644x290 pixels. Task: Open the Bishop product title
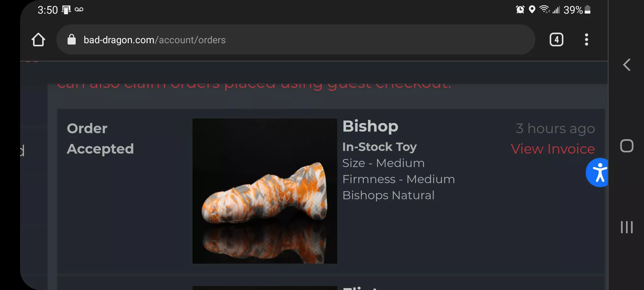click(370, 126)
